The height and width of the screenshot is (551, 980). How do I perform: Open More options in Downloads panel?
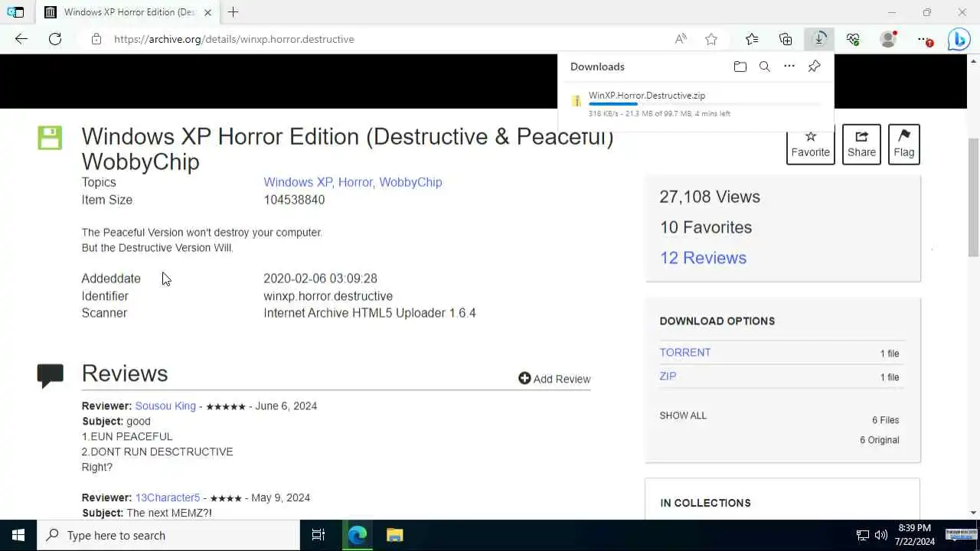click(789, 67)
